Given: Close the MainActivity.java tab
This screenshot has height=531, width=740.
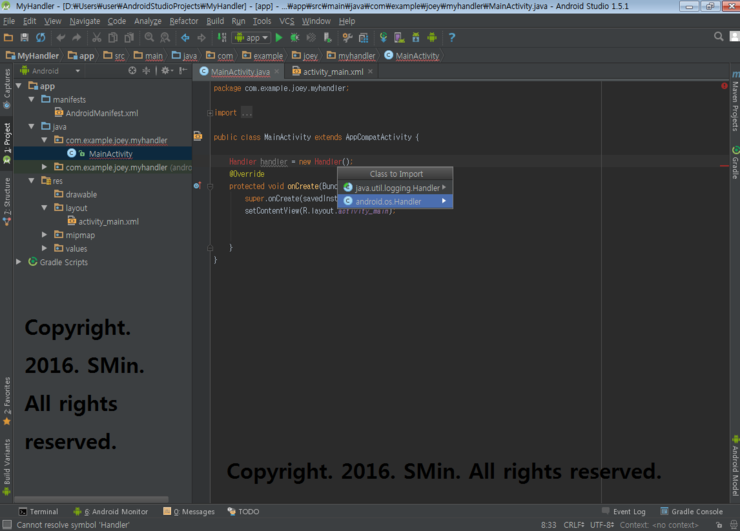Looking at the screenshot, I should pyautogui.click(x=277, y=71).
